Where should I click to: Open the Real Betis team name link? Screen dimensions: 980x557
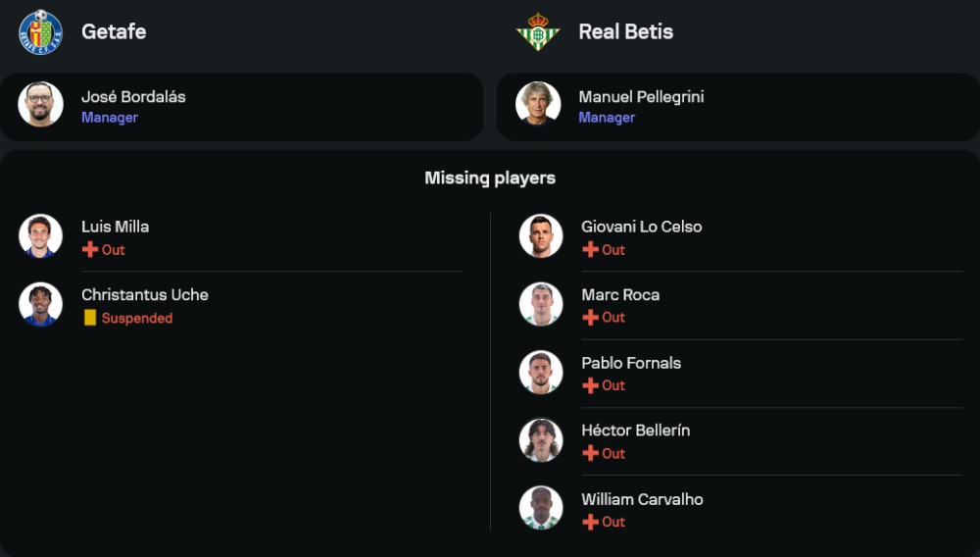625,31
